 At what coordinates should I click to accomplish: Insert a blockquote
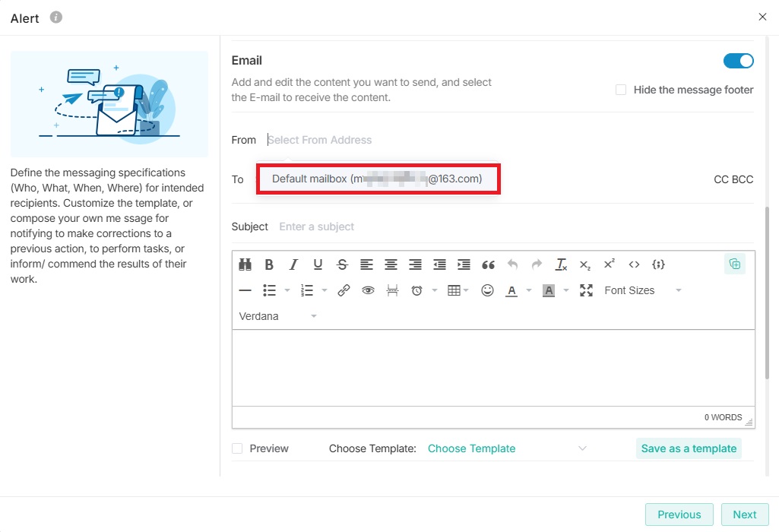(x=488, y=264)
